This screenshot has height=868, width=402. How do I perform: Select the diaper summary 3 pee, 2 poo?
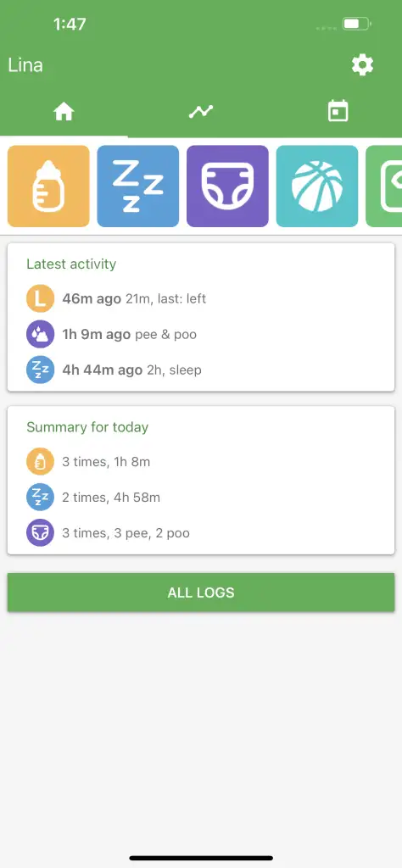126,532
